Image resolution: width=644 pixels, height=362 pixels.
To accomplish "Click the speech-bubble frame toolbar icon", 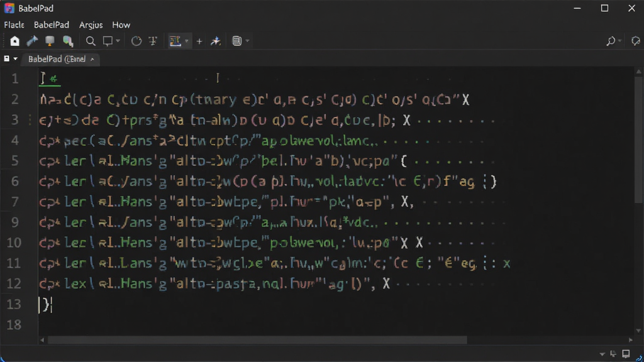I will (x=108, y=41).
